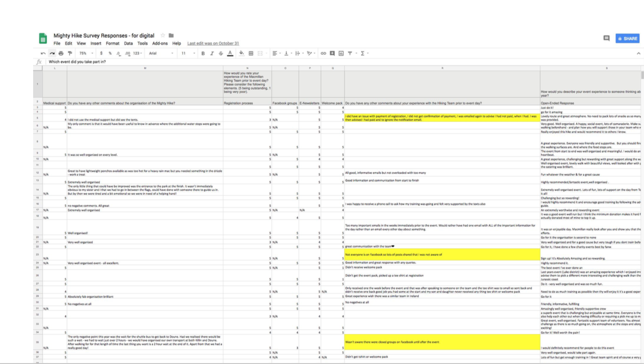Toggle italic formatting

pos(212,53)
